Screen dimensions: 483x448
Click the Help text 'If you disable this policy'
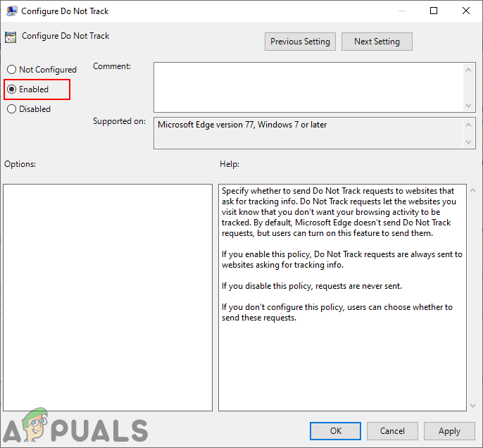coord(312,286)
